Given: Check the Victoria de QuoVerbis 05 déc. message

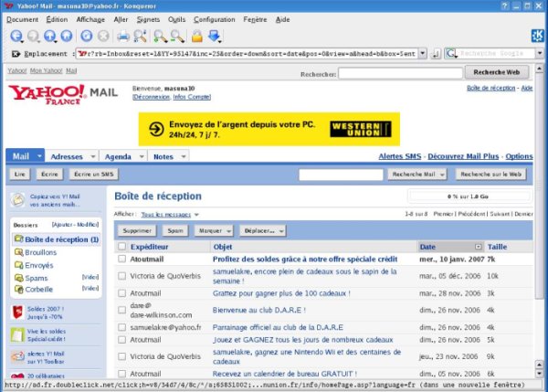Looking at the screenshot, I should coord(121,276).
